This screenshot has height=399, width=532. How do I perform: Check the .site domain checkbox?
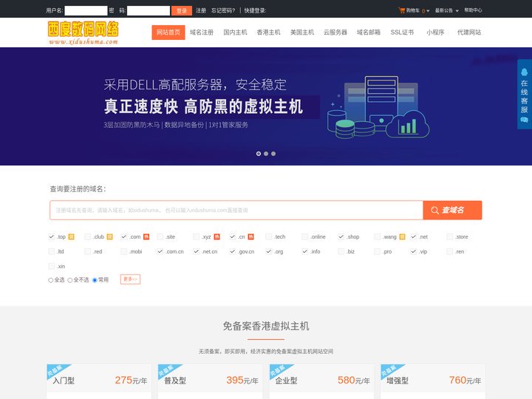[160, 237]
